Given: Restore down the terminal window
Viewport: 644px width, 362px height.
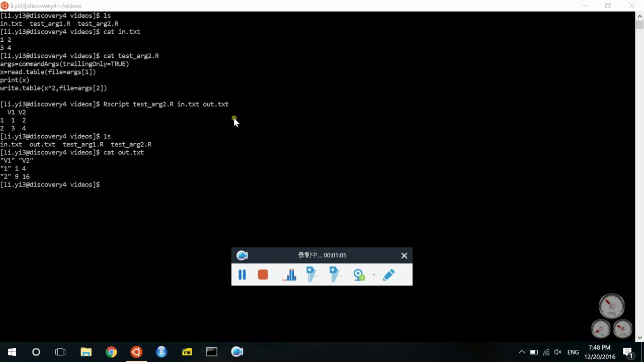Looking at the screenshot, I should pos(608,6).
